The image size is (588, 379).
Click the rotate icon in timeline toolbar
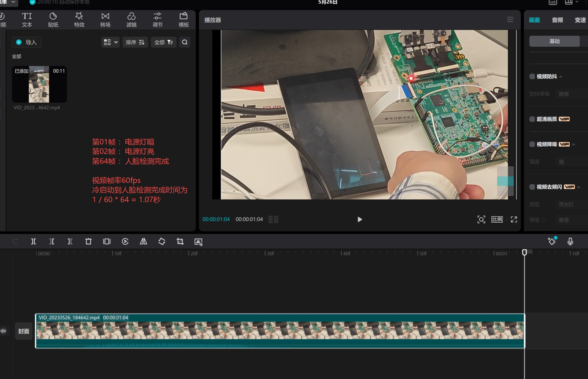pos(162,242)
